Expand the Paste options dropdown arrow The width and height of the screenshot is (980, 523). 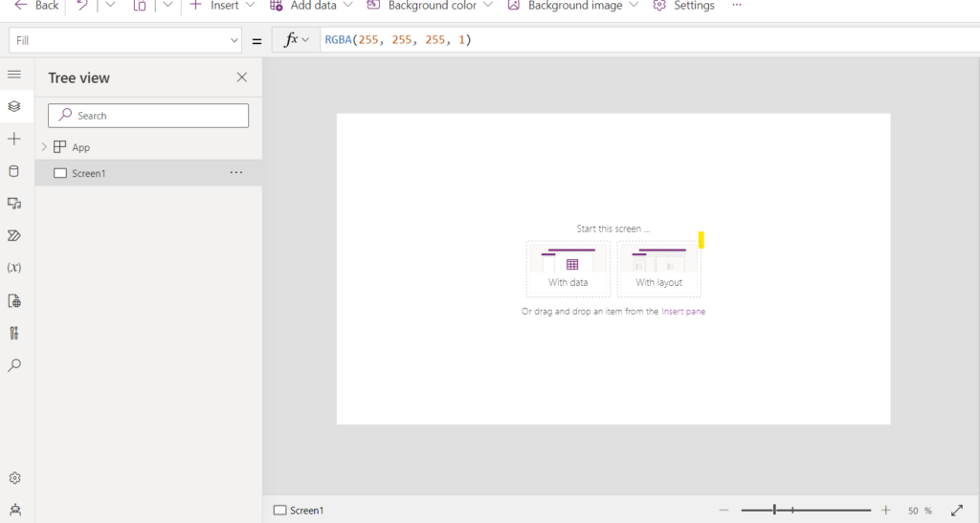coord(167,6)
